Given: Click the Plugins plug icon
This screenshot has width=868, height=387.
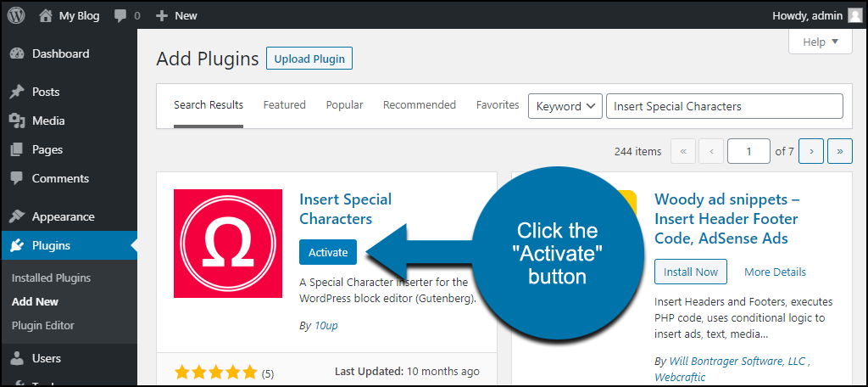Looking at the screenshot, I should tap(18, 245).
